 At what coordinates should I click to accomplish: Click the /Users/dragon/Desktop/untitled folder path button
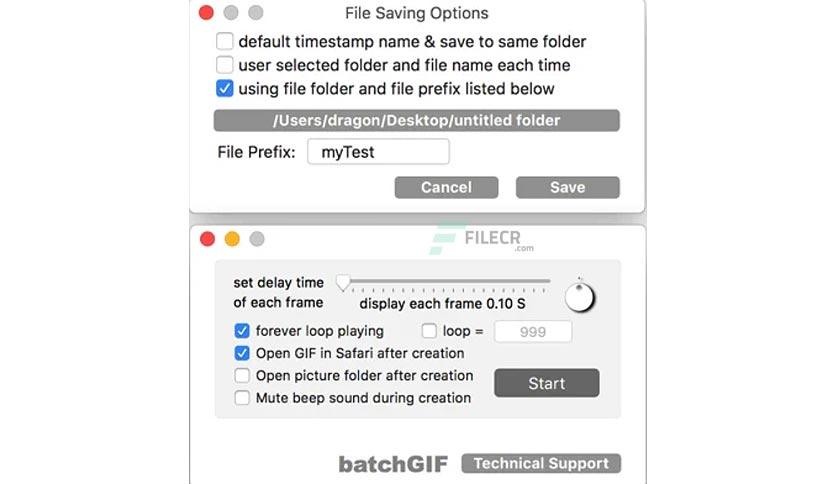[x=416, y=120]
